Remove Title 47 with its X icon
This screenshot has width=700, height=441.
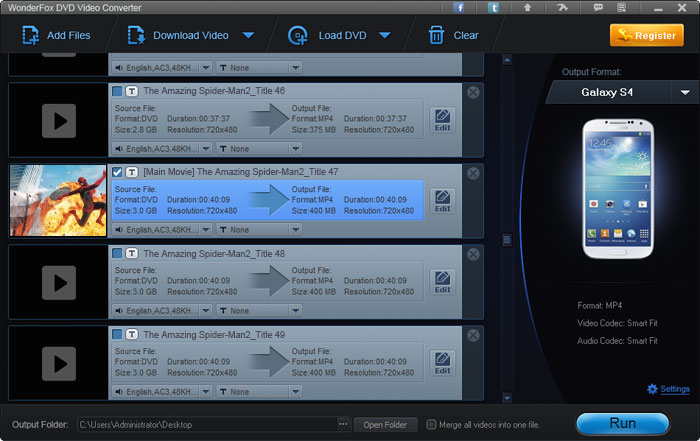click(473, 173)
